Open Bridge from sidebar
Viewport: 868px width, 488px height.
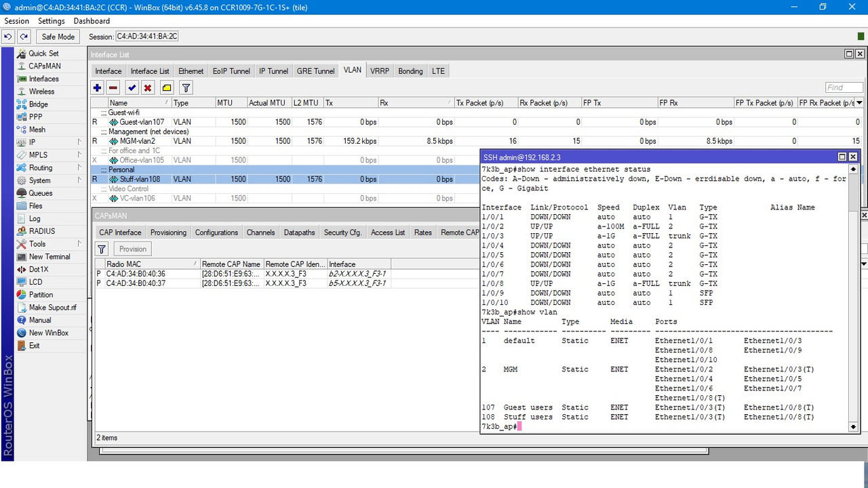38,104
